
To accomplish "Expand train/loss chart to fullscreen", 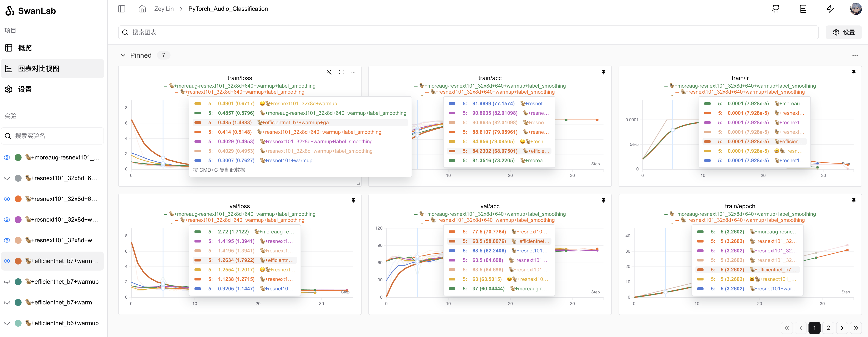I will point(341,72).
